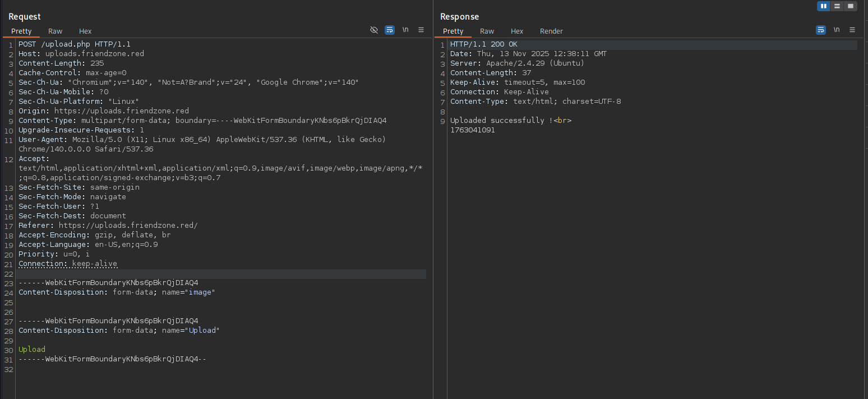Click Content-Disposition name="Upload" line
868x399 pixels.
click(119, 331)
